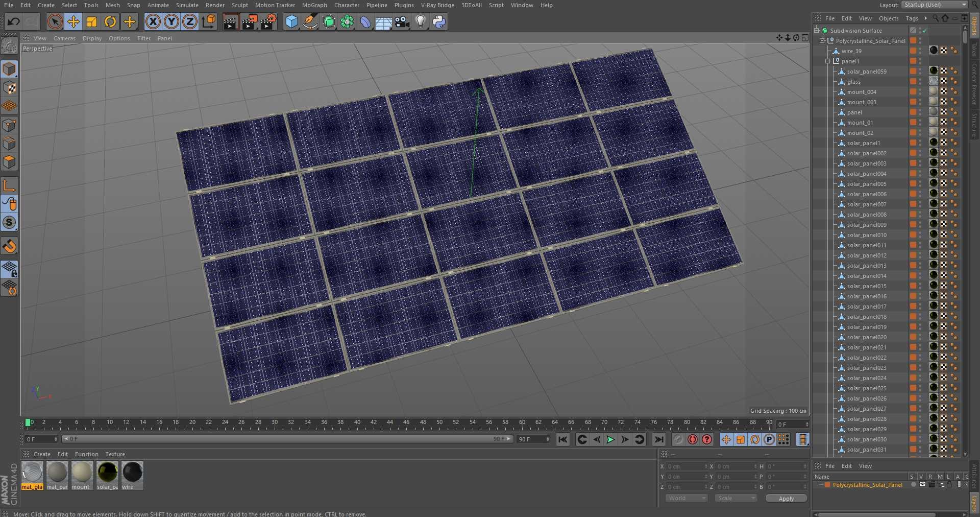980x517 pixels.
Task: Select the mat_gla material swatch
Action: pyautogui.click(x=32, y=475)
